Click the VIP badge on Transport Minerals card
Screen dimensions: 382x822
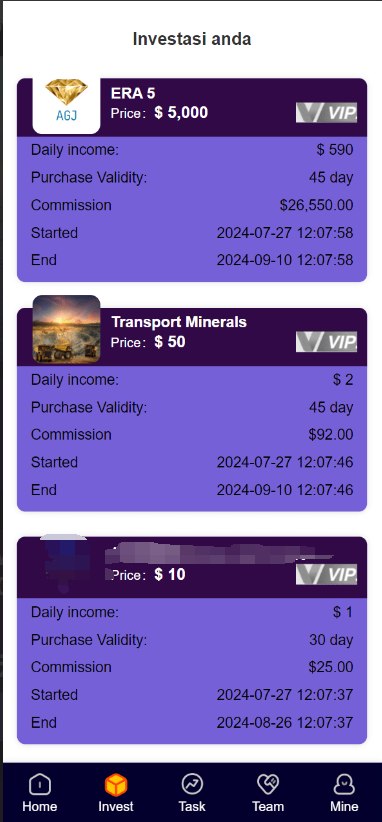(x=326, y=341)
